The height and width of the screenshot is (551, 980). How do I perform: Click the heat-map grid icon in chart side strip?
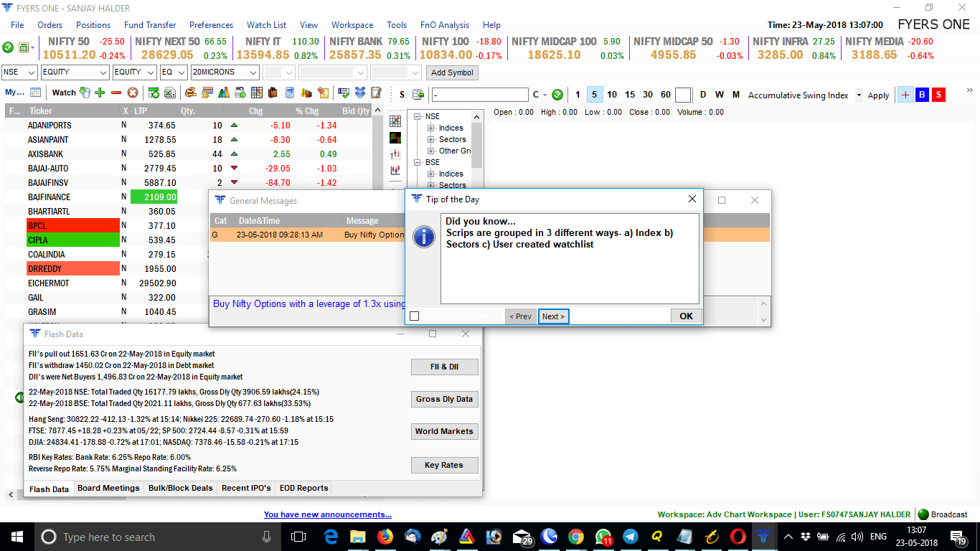tap(395, 121)
